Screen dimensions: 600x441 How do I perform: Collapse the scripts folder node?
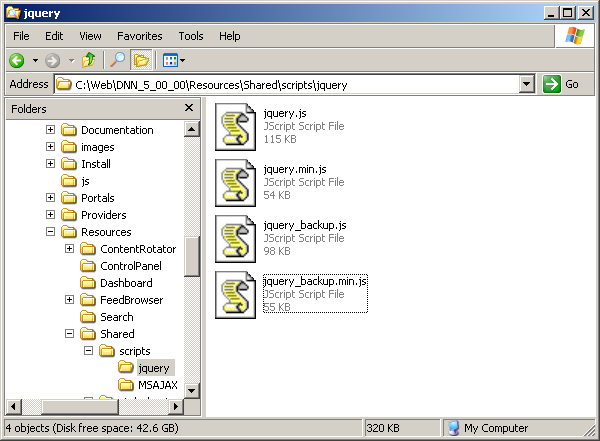[x=88, y=350]
